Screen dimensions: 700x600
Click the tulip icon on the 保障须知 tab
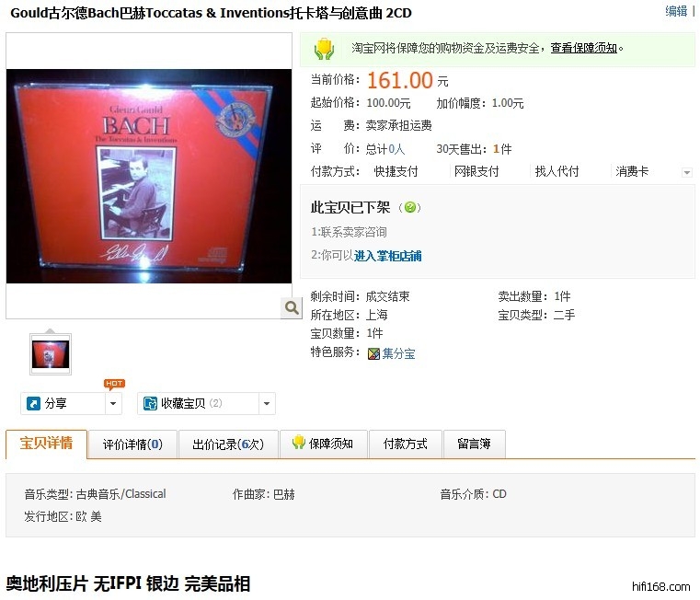point(298,443)
